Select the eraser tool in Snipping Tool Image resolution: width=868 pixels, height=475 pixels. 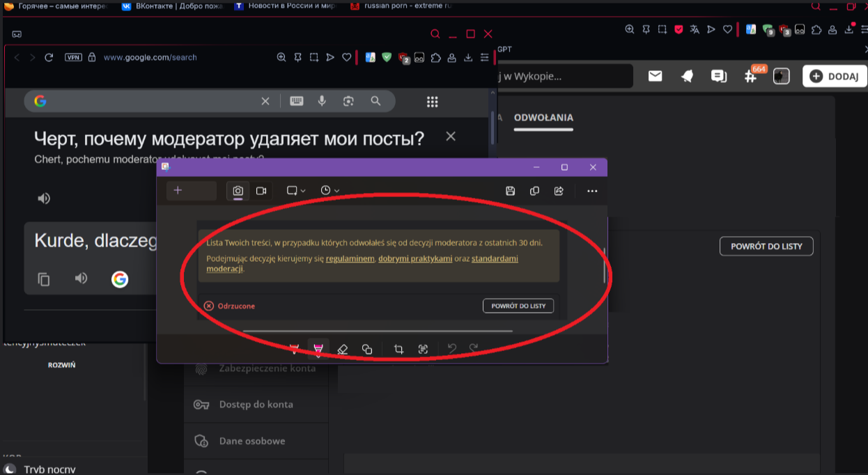pos(342,349)
